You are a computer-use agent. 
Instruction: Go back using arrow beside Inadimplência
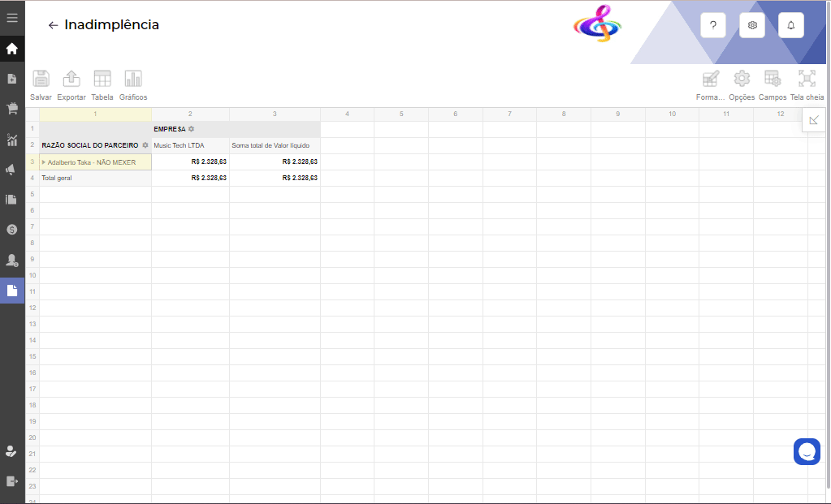53,25
